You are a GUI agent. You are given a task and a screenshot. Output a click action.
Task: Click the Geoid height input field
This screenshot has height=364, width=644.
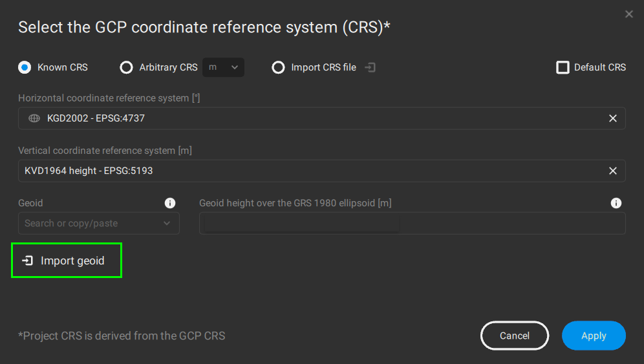pyautogui.click(x=412, y=223)
